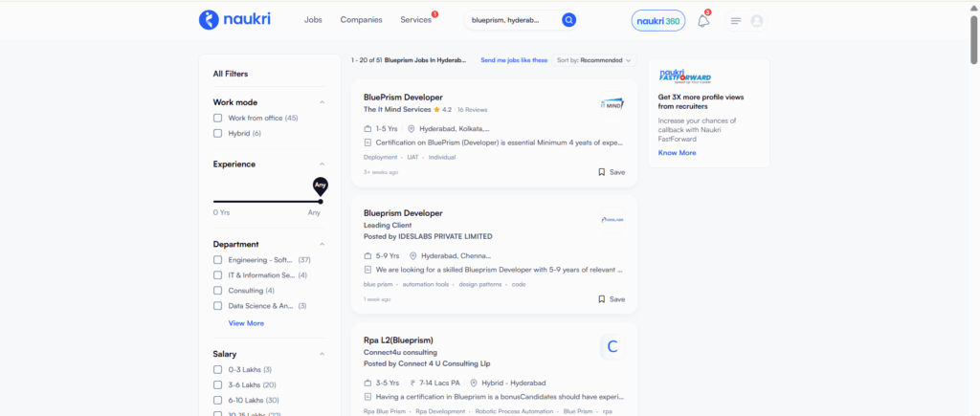Open the BluePrism Developer job title
Viewport: 980px width, 416px height.
[x=403, y=98]
